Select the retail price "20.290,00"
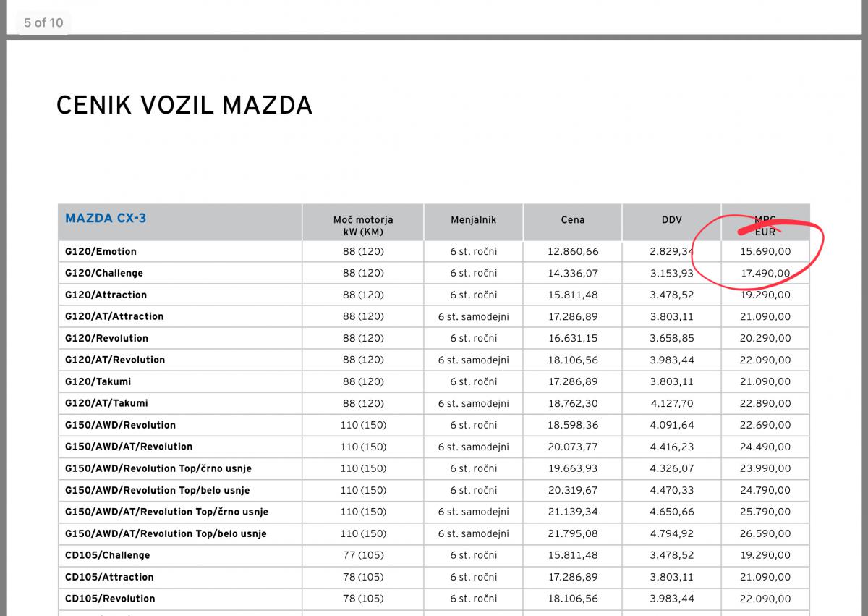The image size is (868, 616). [x=765, y=338]
